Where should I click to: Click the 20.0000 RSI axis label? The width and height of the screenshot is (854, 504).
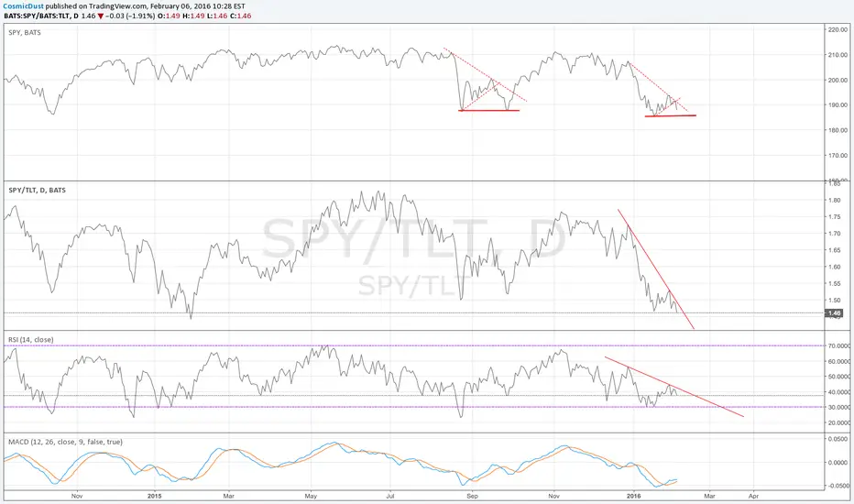coord(839,422)
